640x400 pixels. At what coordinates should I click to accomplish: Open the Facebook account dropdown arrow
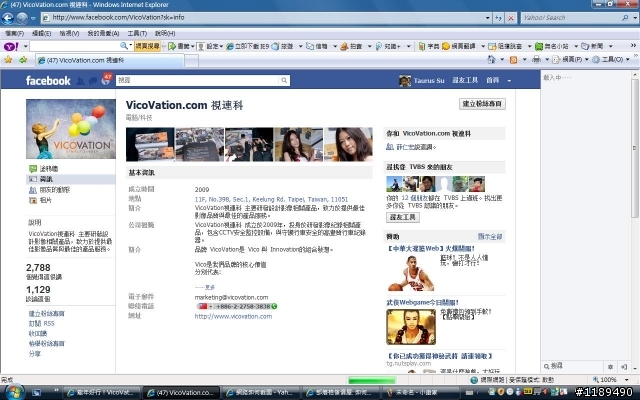tap(509, 81)
